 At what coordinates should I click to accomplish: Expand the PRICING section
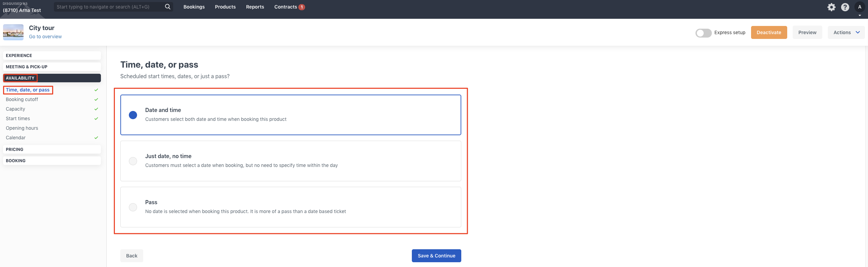[52, 149]
